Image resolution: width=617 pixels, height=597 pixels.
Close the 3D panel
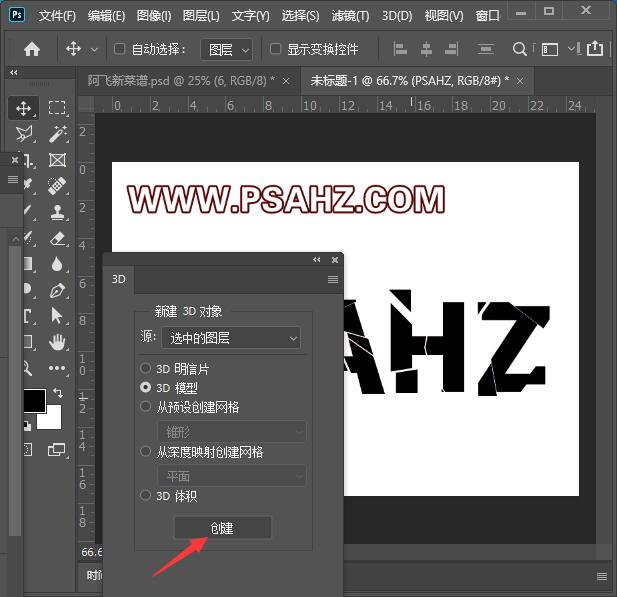[x=335, y=260]
